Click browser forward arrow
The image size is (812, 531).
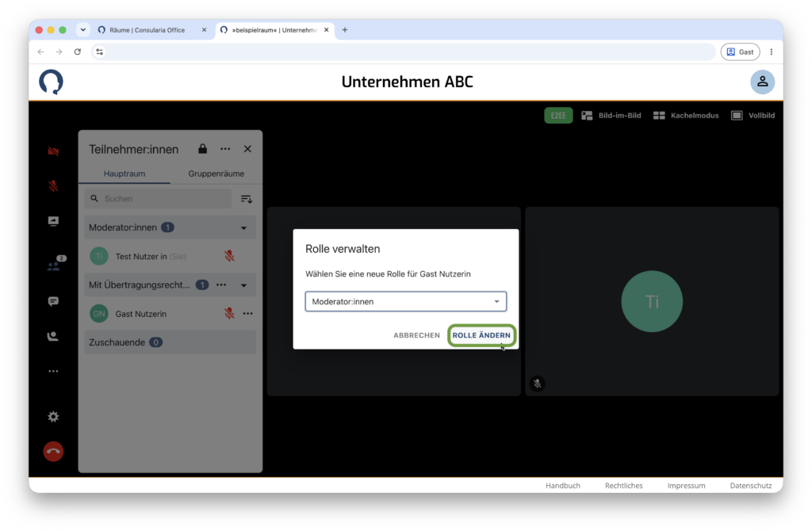[59, 52]
